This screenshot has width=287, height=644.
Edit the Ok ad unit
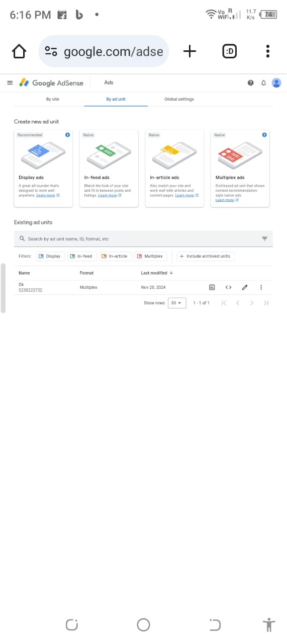(245, 287)
